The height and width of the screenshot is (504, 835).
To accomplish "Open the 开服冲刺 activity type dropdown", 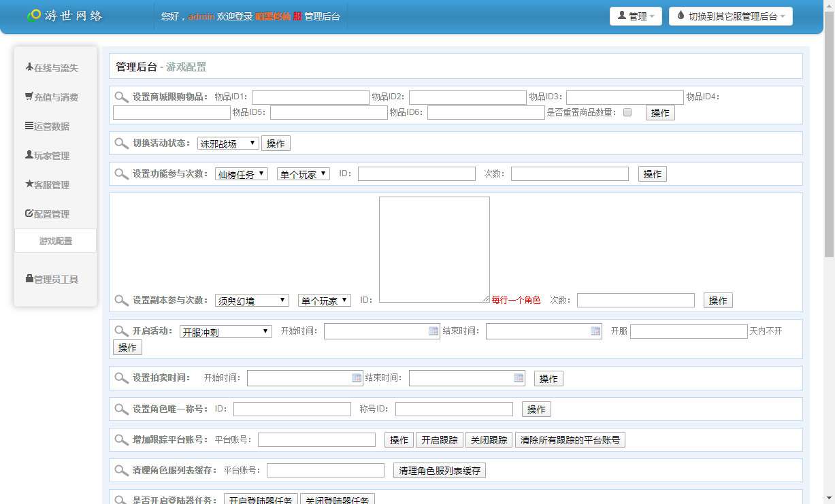I will click(225, 332).
